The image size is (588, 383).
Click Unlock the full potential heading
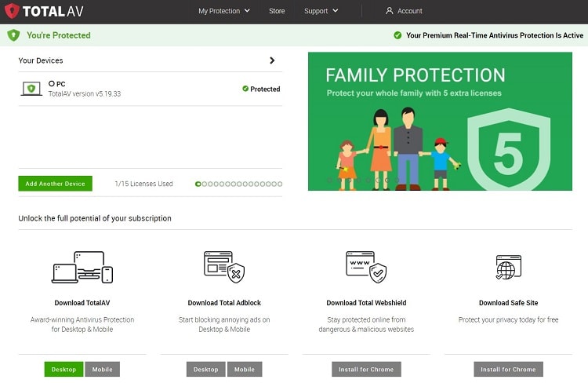[95, 218]
